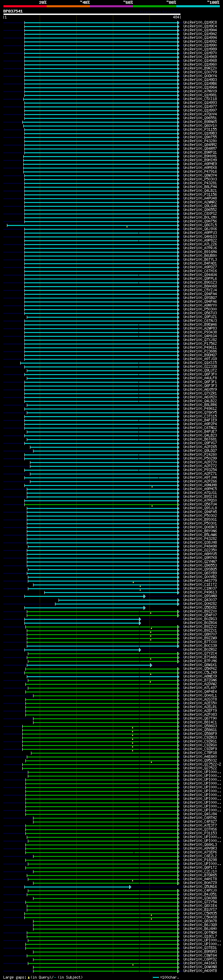This screenshot has height=980, width=223.
Task: Click the yellow gap marker in Q8GTL5 row
Action: point(127,227)
